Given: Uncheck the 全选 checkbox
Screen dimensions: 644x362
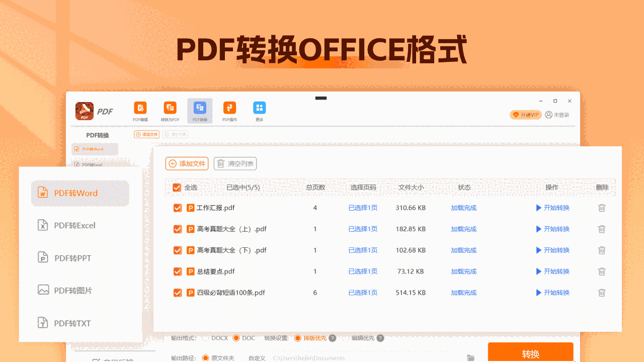Looking at the screenshot, I should (177, 187).
